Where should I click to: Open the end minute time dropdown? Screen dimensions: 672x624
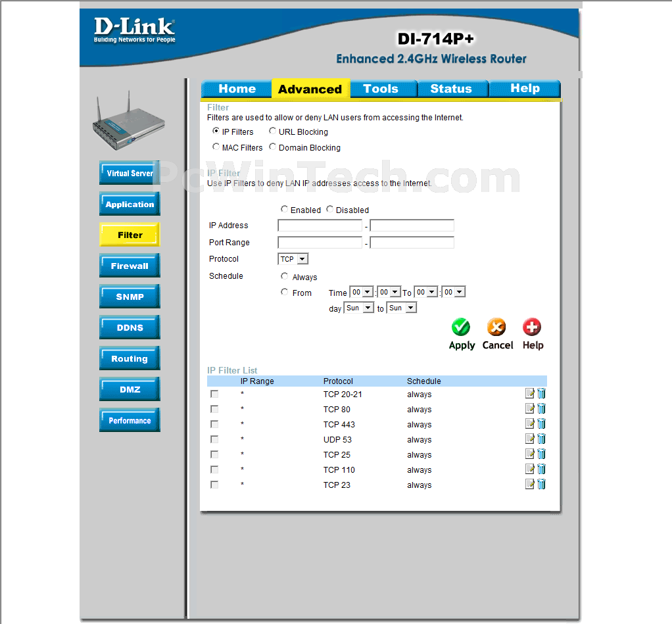click(454, 292)
